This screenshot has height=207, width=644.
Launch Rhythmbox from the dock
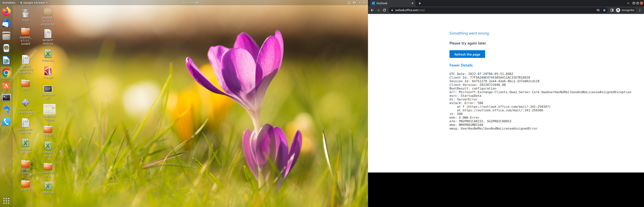[x=6, y=48]
